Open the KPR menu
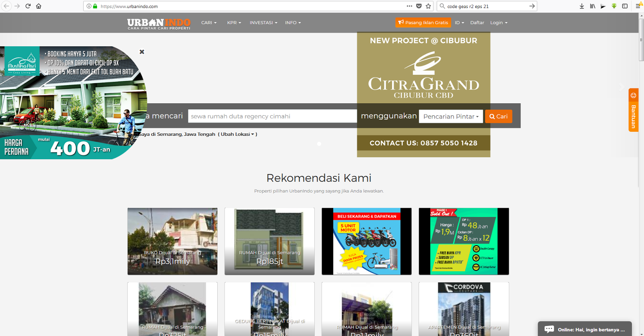 (x=234, y=23)
